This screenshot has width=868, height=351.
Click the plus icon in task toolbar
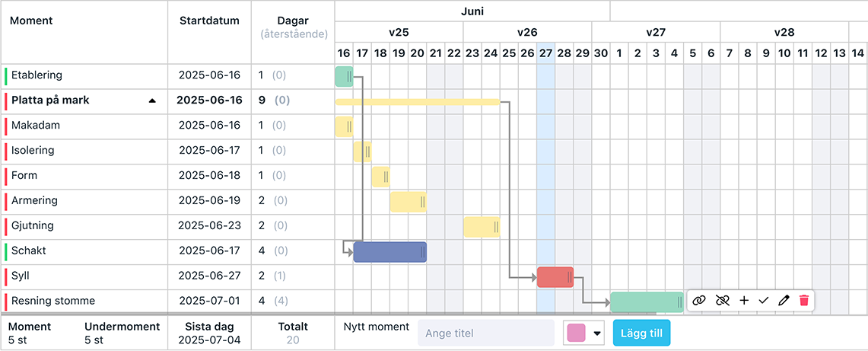pos(744,301)
